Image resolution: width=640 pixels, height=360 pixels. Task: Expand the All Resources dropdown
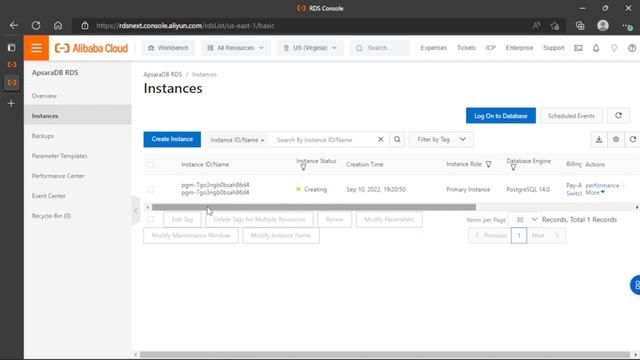click(x=236, y=48)
